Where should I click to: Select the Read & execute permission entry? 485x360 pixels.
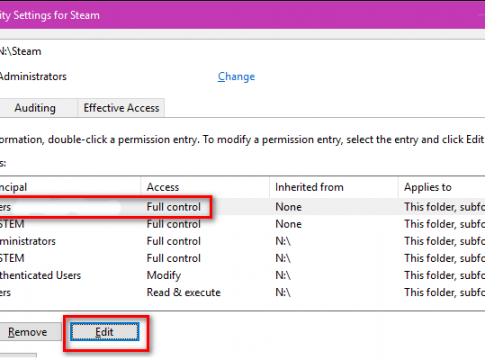coord(242,292)
